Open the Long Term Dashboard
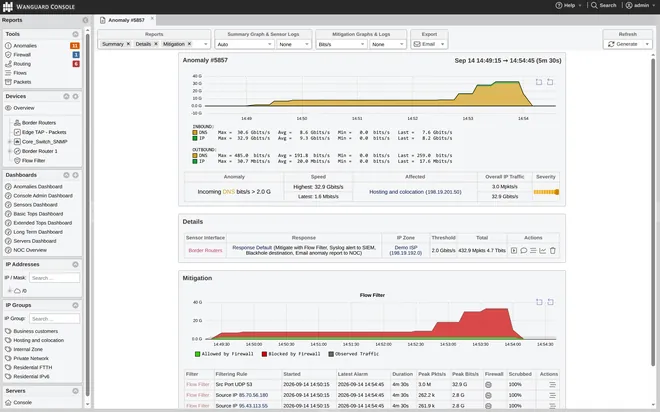The height and width of the screenshot is (412, 660). 37,232
